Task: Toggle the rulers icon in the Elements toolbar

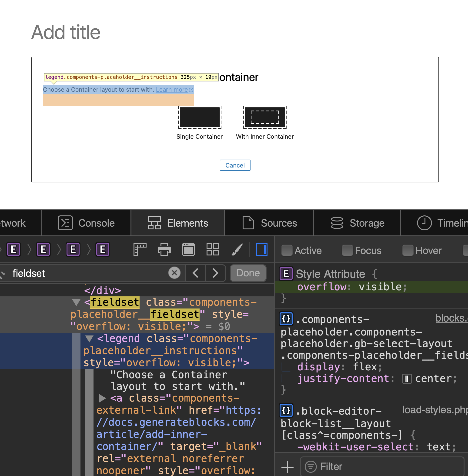Action: [x=140, y=249]
